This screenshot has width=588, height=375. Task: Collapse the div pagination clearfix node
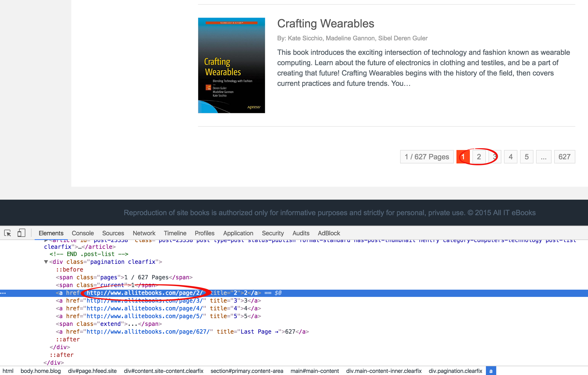[46, 262]
